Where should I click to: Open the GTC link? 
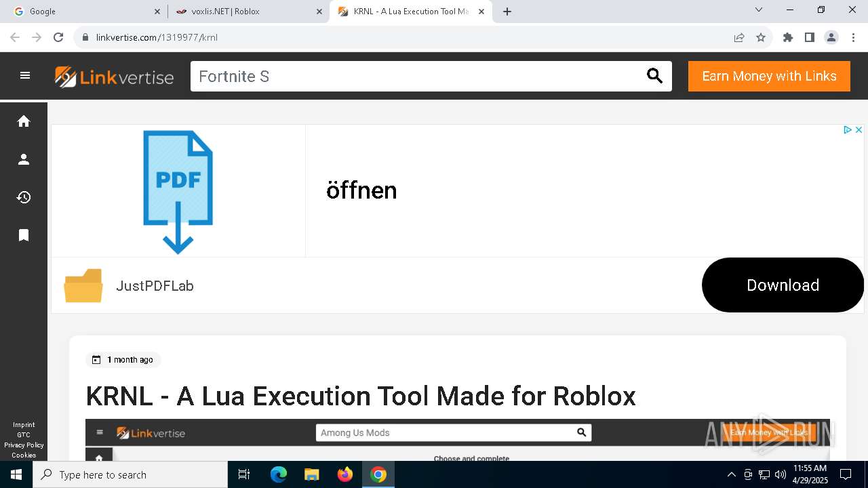tap(24, 435)
